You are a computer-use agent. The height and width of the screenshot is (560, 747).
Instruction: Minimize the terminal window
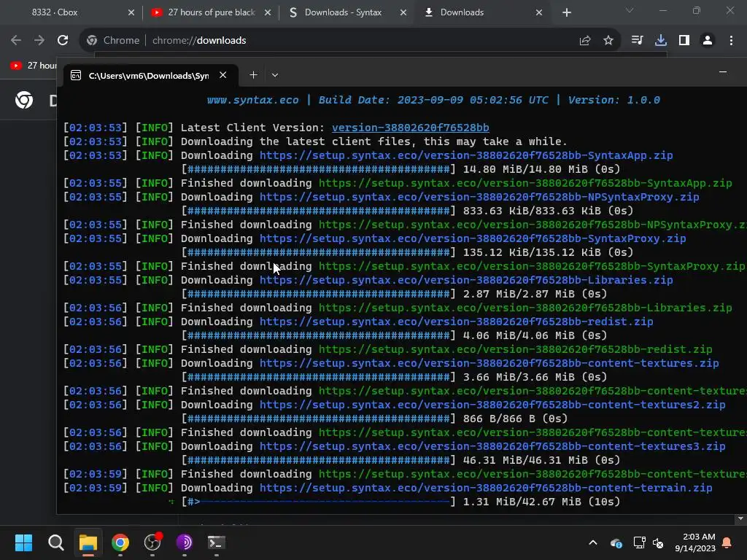[x=723, y=72]
